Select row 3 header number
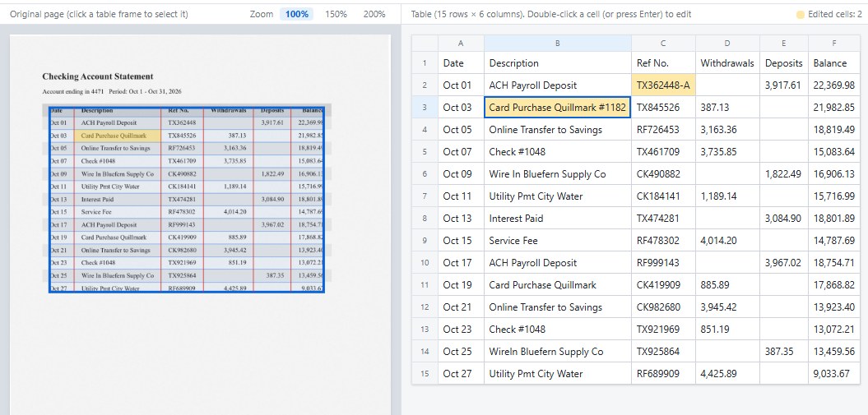This screenshot has width=868, height=415. pyautogui.click(x=425, y=107)
